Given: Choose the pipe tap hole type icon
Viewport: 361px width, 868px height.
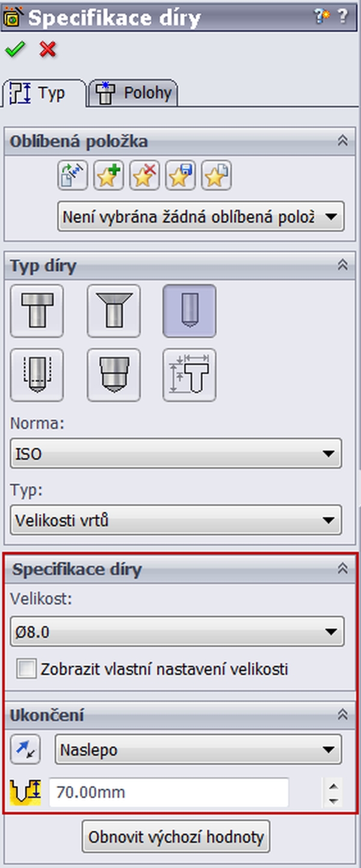Looking at the screenshot, I should pos(114,375).
